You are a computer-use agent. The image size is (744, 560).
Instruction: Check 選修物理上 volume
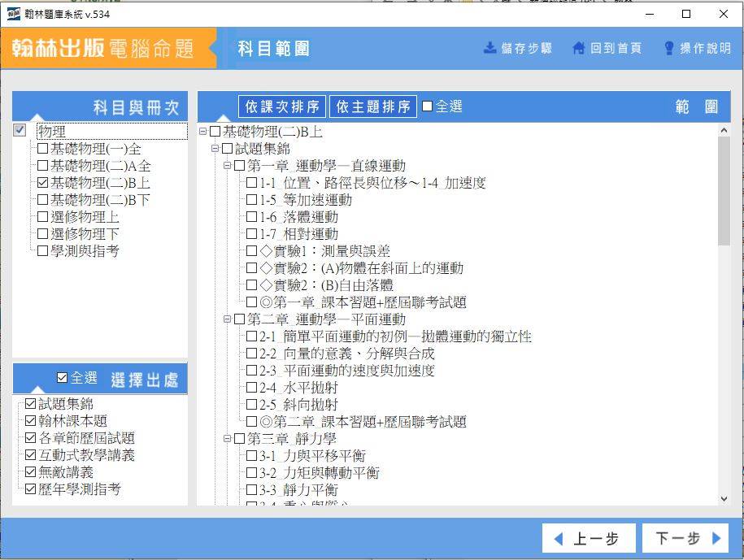(x=43, y=217)
